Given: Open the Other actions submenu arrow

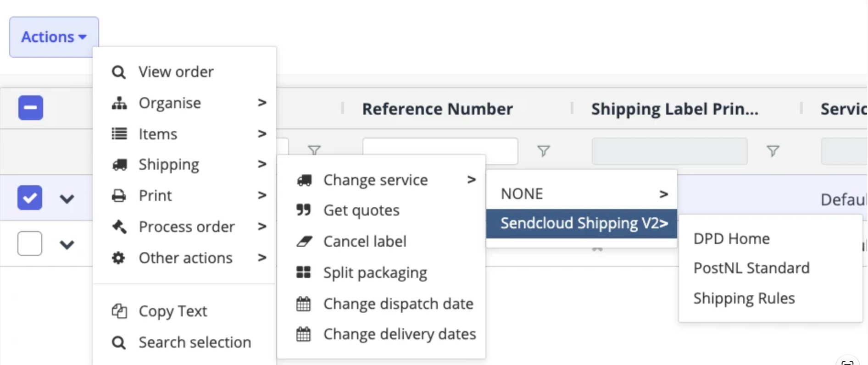Looking at the screenshot, I should click(262, 258).
